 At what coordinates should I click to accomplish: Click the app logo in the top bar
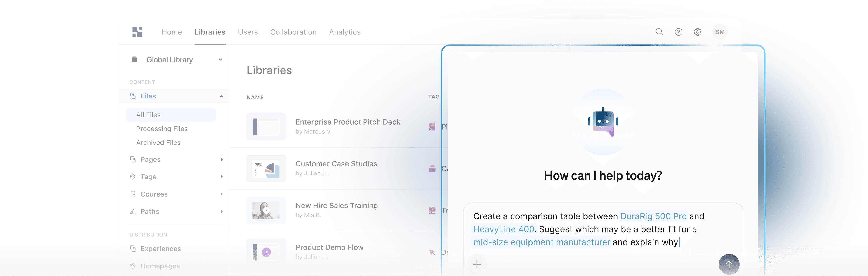(x=137, y=32)
